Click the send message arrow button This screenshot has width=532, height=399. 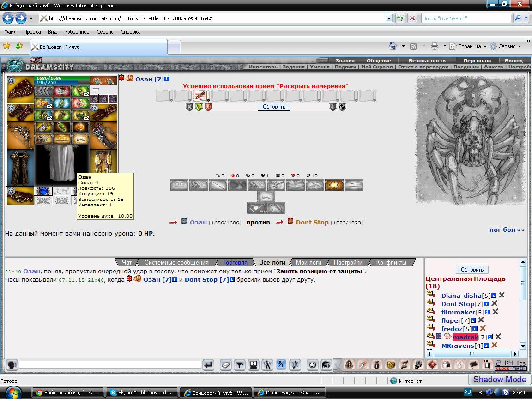(208, 365)
